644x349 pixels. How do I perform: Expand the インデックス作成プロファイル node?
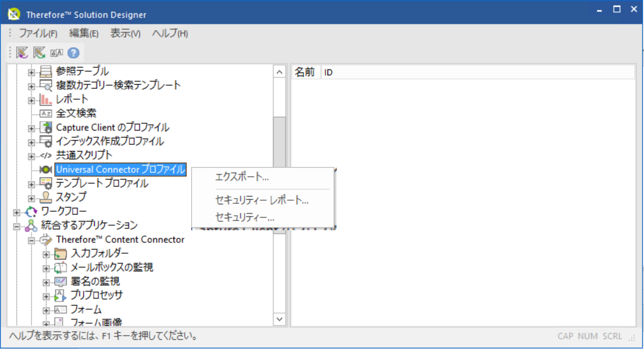click(x=31, y=142)
